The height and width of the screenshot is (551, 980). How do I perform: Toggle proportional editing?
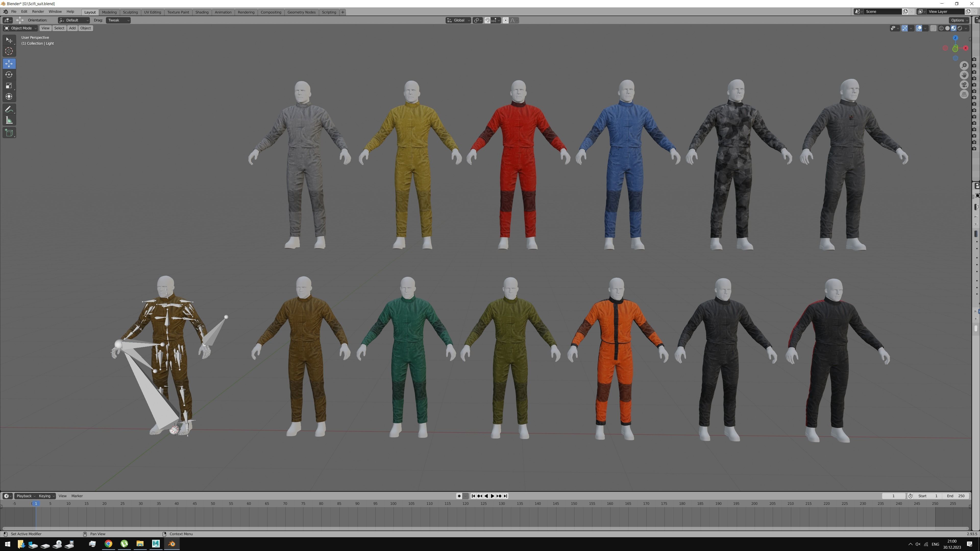[x=505, y=20]
